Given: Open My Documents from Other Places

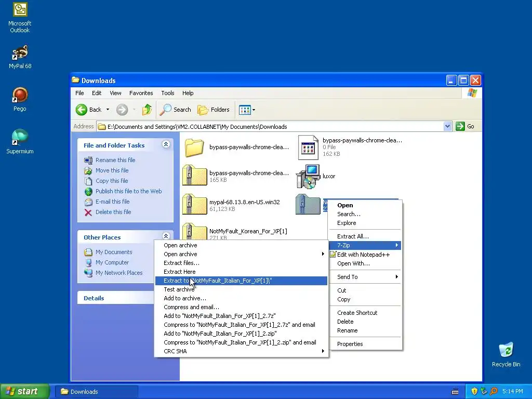Looking at the screenshot, I should pos(113,252).
